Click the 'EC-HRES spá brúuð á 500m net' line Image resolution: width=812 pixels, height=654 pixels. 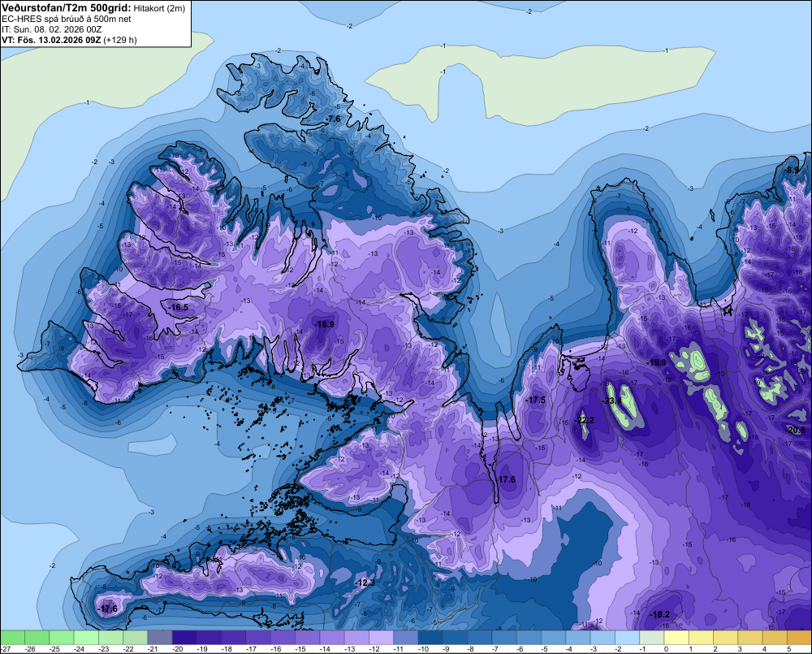pos(67,19)
